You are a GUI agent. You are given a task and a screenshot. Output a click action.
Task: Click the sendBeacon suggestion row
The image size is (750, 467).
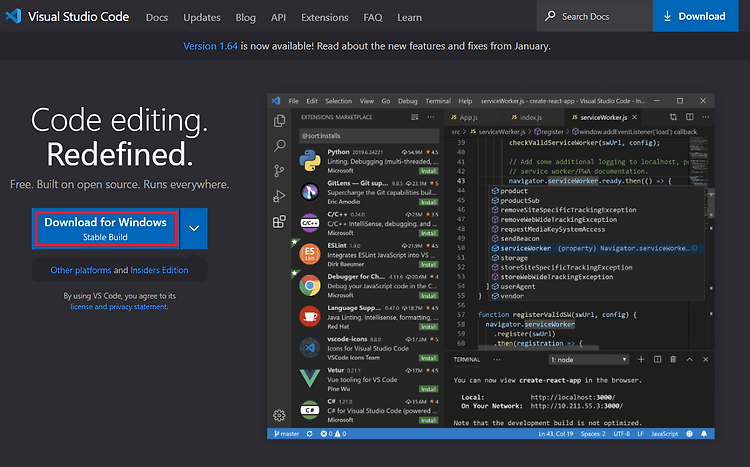pos(596,239)
